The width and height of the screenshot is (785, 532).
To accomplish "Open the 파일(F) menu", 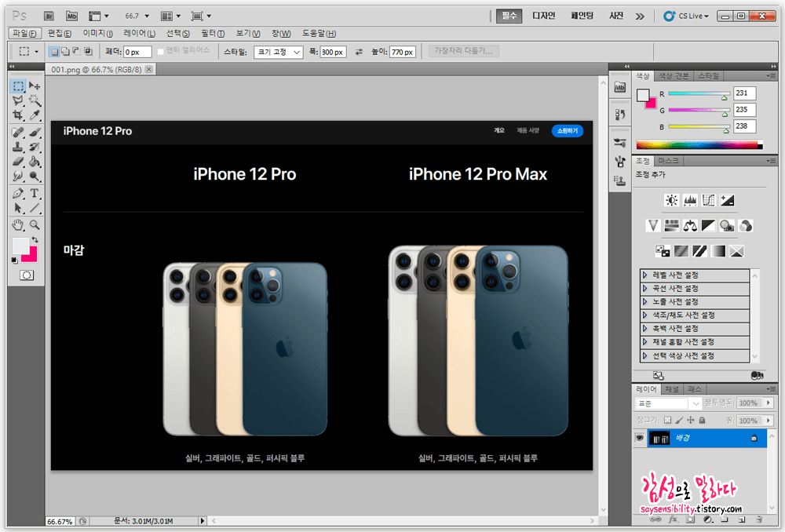I will [24, 33].
